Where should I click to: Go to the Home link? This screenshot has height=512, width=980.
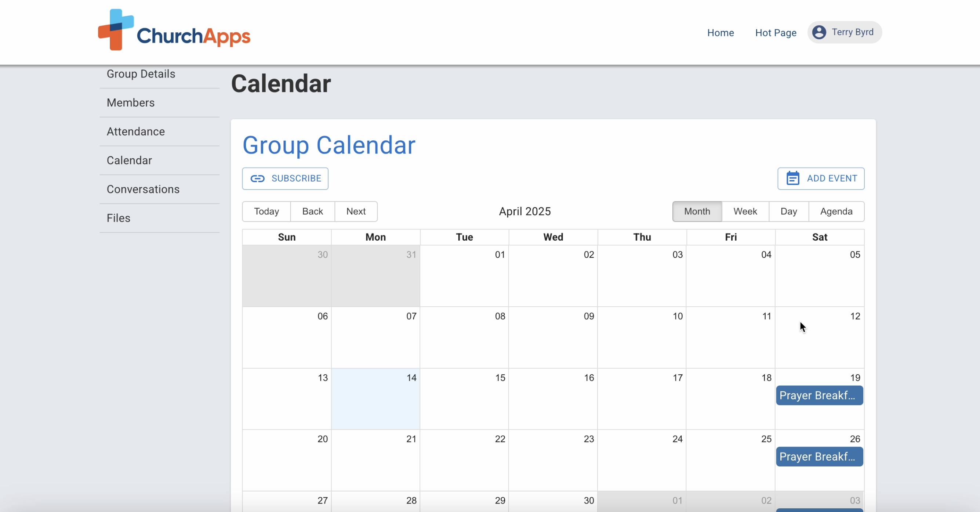[720, 33]
